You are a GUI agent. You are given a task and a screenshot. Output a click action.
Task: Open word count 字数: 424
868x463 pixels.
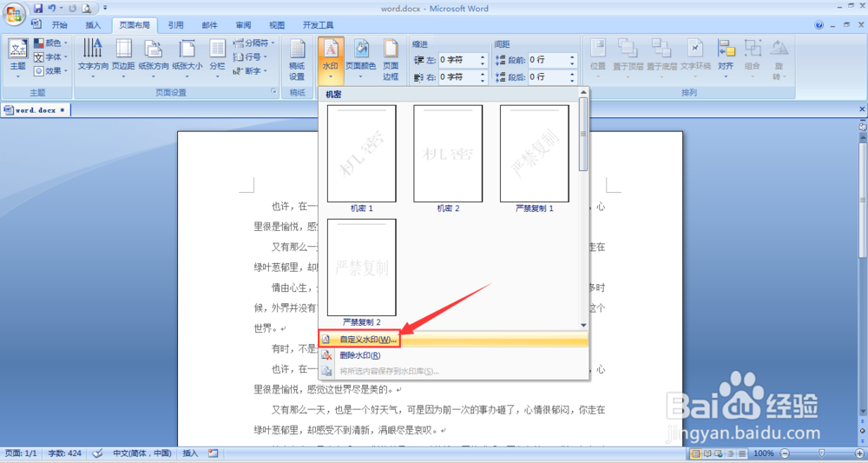pyautogui.click(x=64, y=453)
